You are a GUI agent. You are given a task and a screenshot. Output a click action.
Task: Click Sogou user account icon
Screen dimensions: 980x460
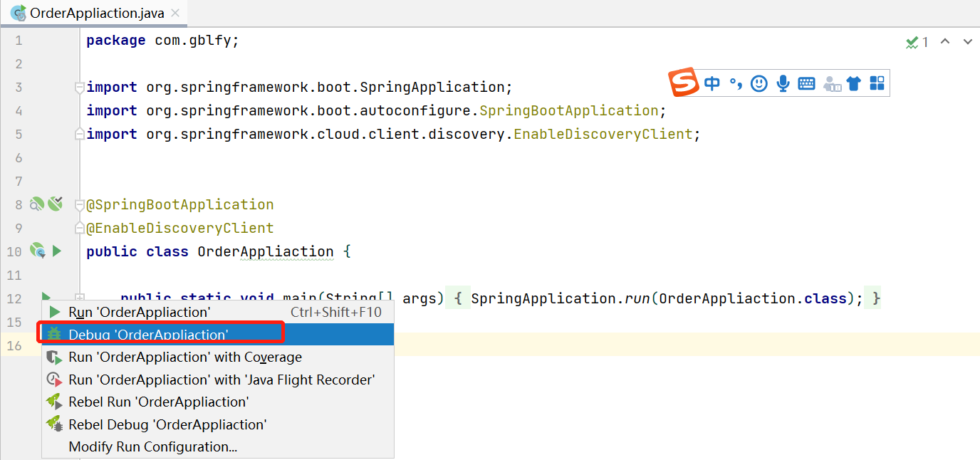coord(832,84)
